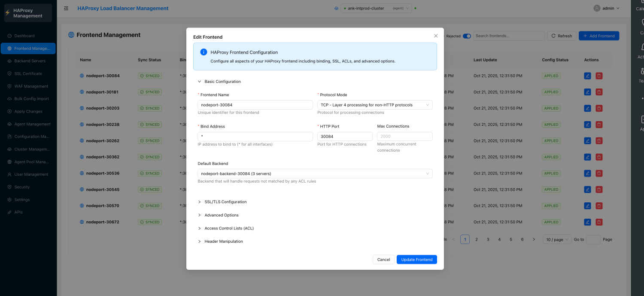Click the Configuration Management sidebar icon
644x296 pixels.
click(10, 137)
